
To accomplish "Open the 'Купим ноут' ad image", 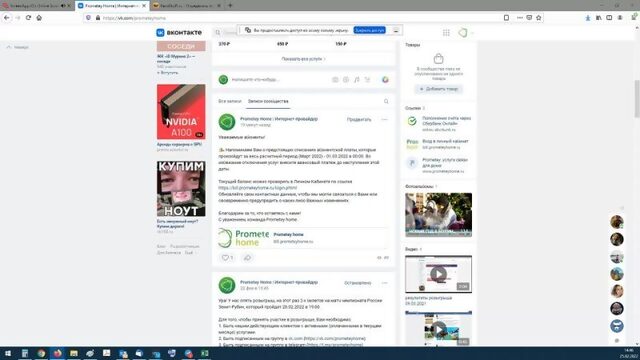I will point(181,189).
